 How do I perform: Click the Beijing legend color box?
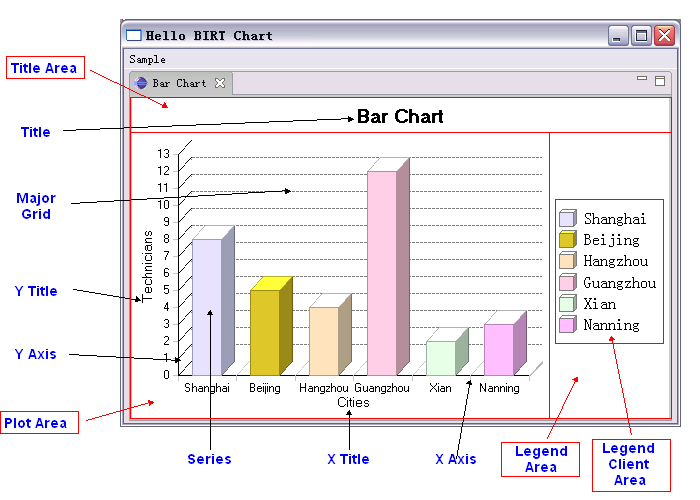coord(568,239)
